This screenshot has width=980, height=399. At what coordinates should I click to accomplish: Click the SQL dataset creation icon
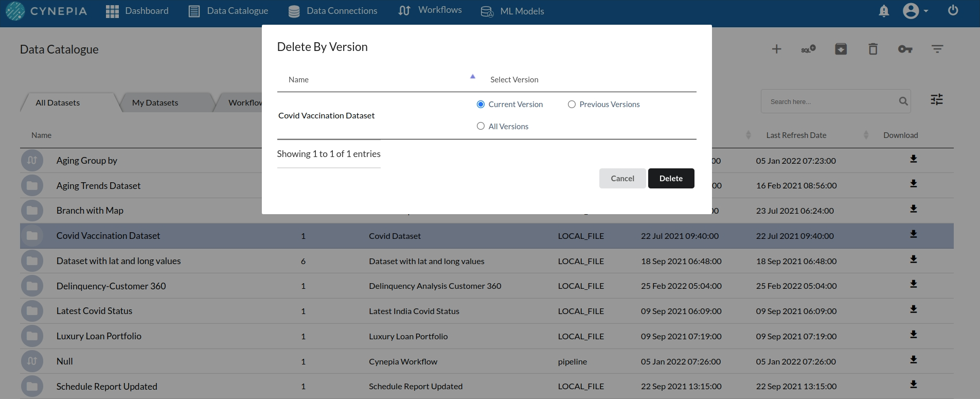(809, 49)
